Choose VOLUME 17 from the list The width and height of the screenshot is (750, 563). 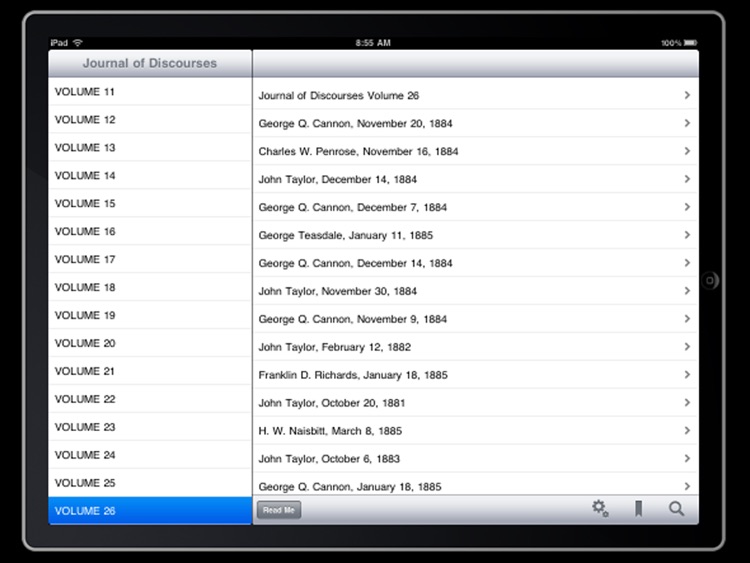coord(150,259)
